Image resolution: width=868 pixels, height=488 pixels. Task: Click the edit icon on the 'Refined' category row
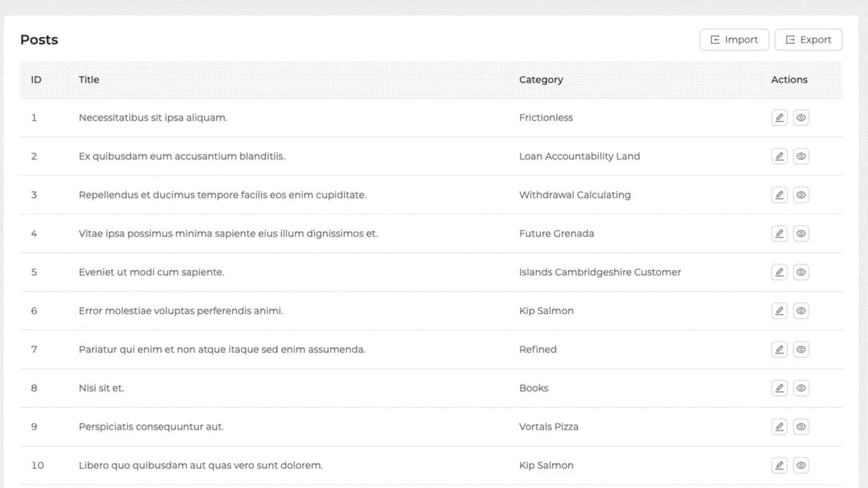click(779, 349)
